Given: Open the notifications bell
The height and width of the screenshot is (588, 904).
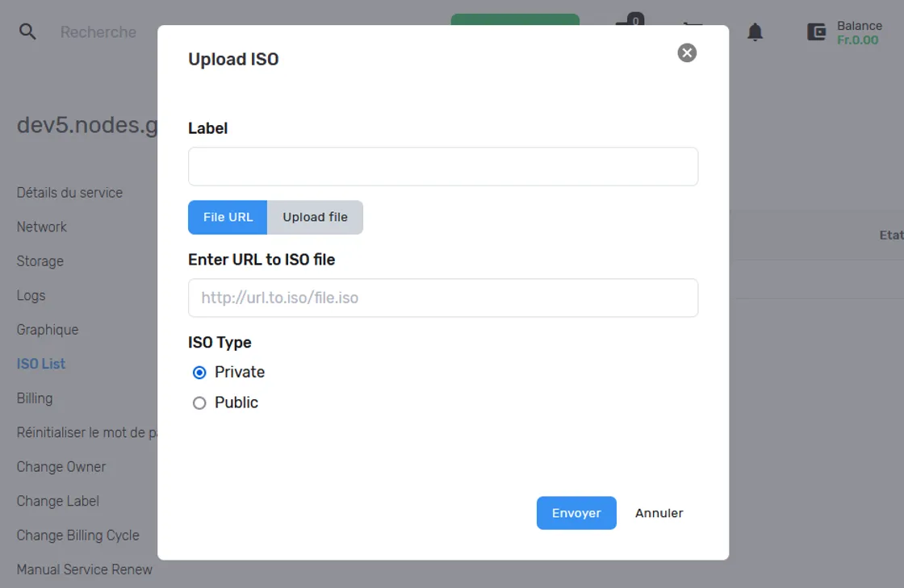Looking at the screenshot, I should tap(755, 31).
